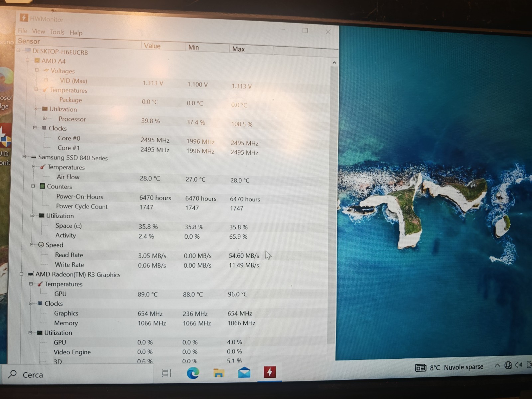Open the Tools menu
Viewport: 532px width, 399px height.
(x=57, y=32)
